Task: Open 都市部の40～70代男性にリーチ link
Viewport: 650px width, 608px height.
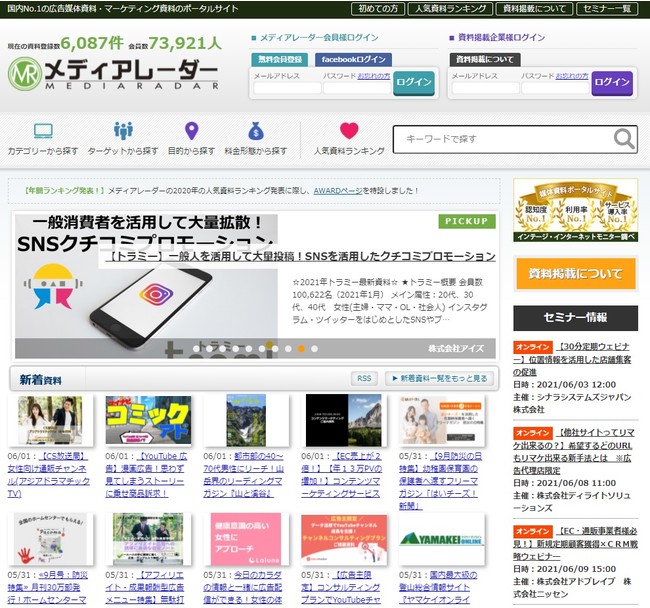Action: (x=244, y=475)
